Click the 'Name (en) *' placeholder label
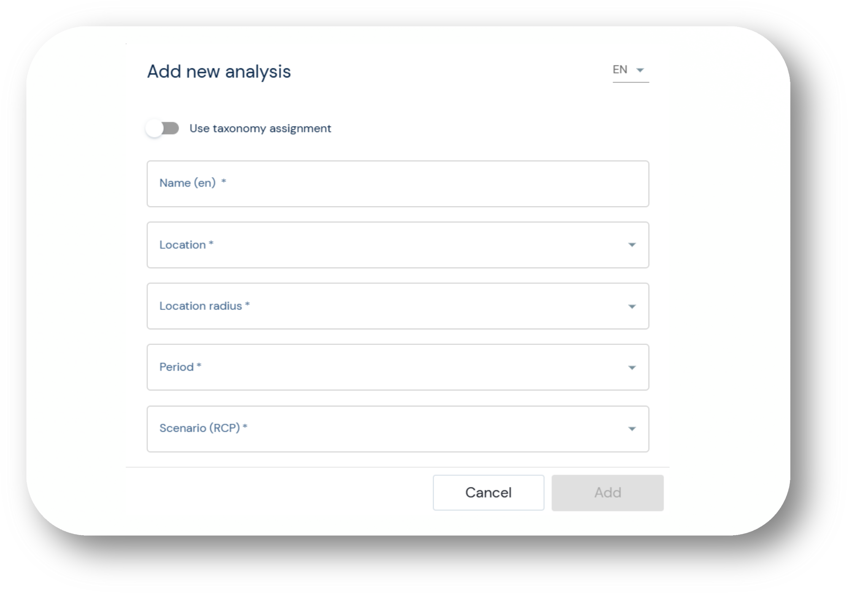The image size is (868, 593). [192, 183]
